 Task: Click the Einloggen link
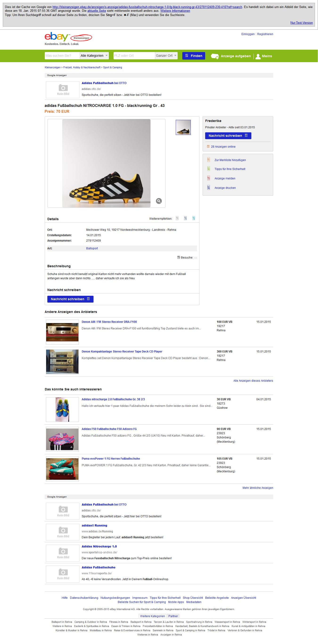248,34
